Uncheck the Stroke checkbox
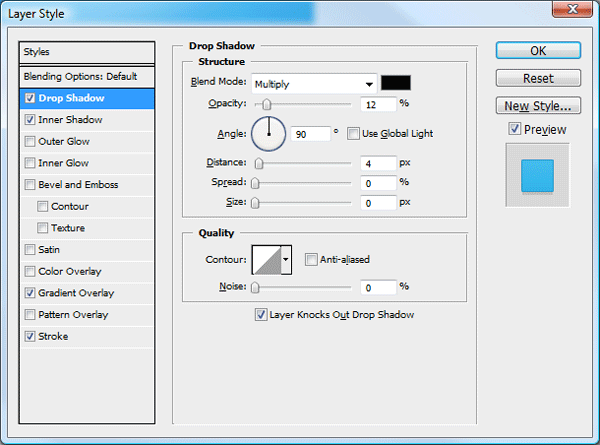600x445 pixels. pos(30,337)
